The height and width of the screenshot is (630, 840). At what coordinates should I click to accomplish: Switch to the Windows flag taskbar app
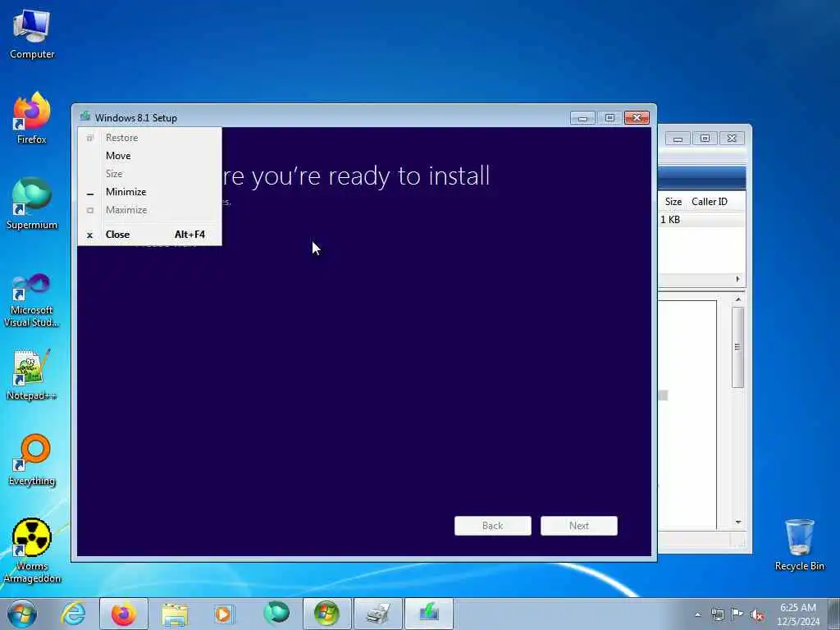pos(326,614)
